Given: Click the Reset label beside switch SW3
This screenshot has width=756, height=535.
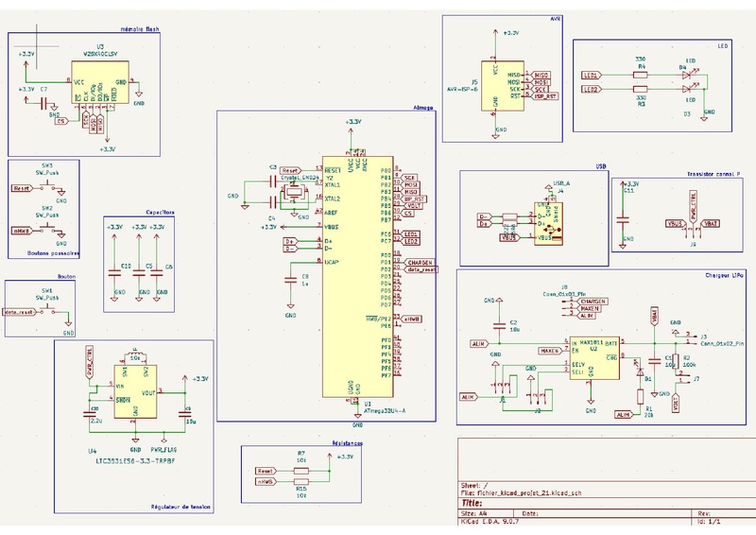Looking at the screenshot, I should pyautogui.click(x=22, y=188).
